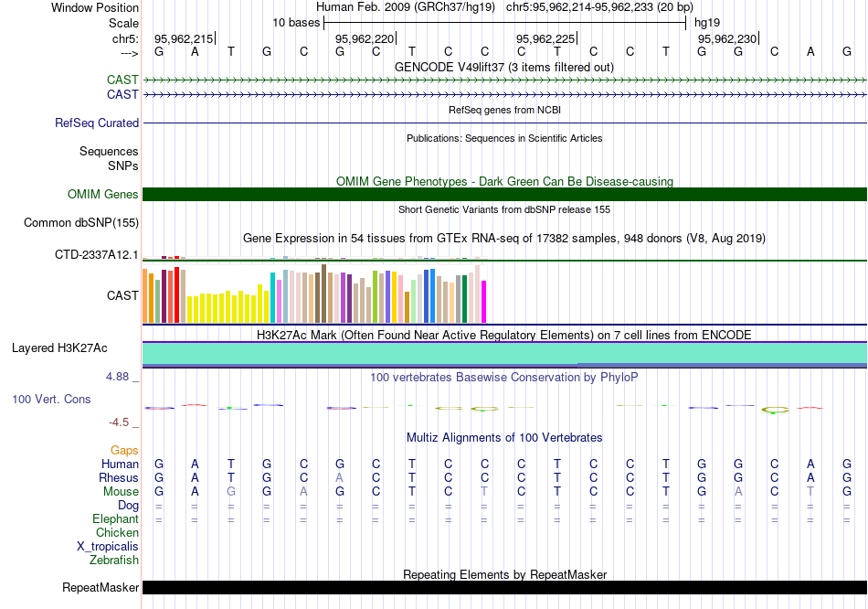Screen dimensions: 868x609
Task: Select the first orange GTEx expression bar
Action: [x=145, y=295]
